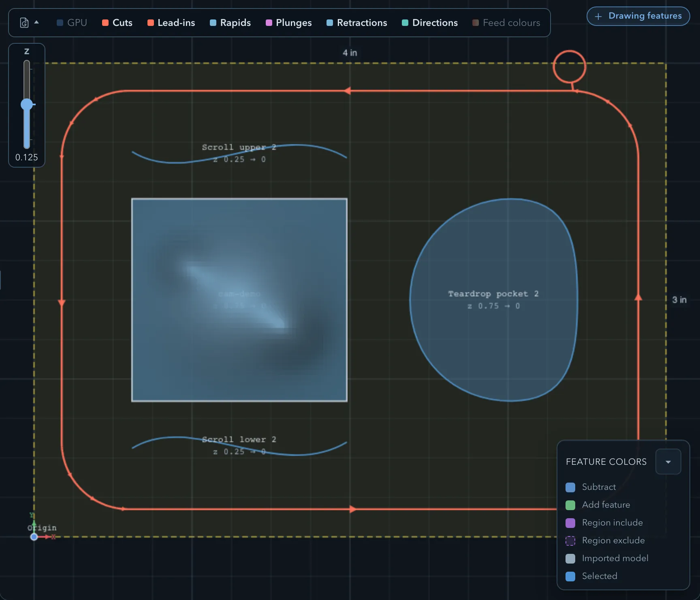Click the Add feature green swatch

(570, 505)
